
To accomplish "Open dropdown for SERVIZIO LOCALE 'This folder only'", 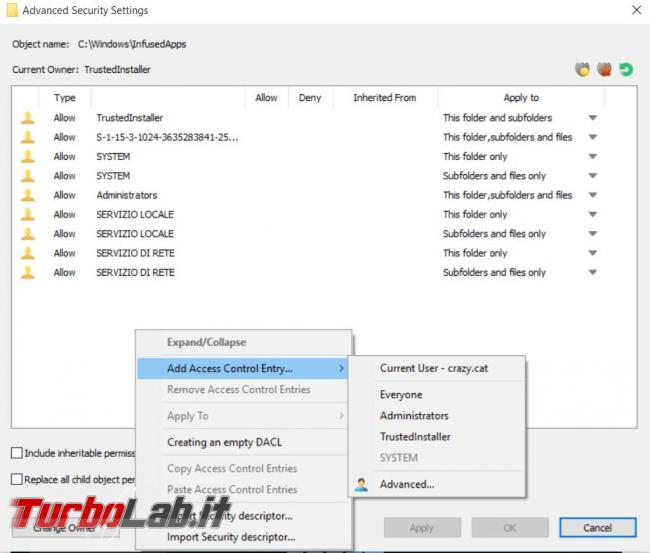I will coord(593,214).
